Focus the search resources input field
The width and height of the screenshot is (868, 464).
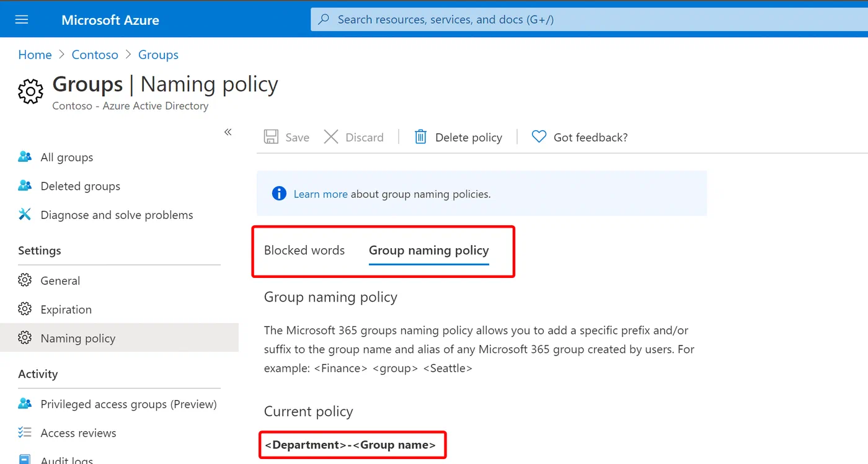pos(589,19)
